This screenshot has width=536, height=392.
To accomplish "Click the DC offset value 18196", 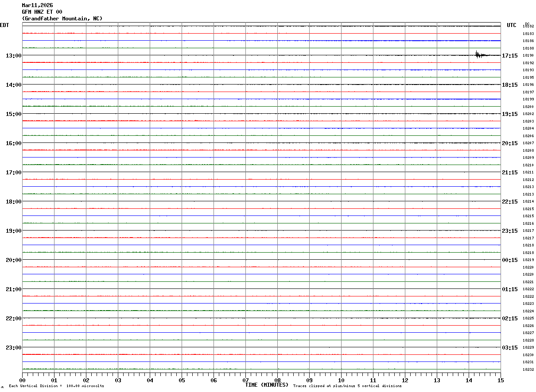I will 528,85.
